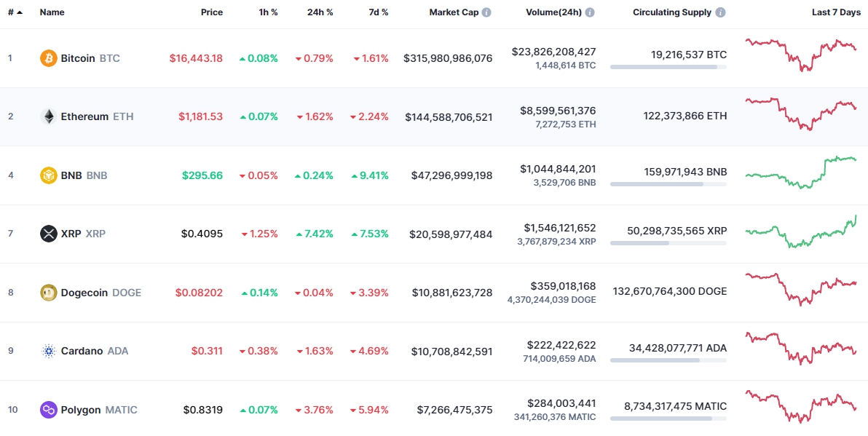
Task: Open the Bitcoin BTC coin page
Action: [x=90, y=58]
